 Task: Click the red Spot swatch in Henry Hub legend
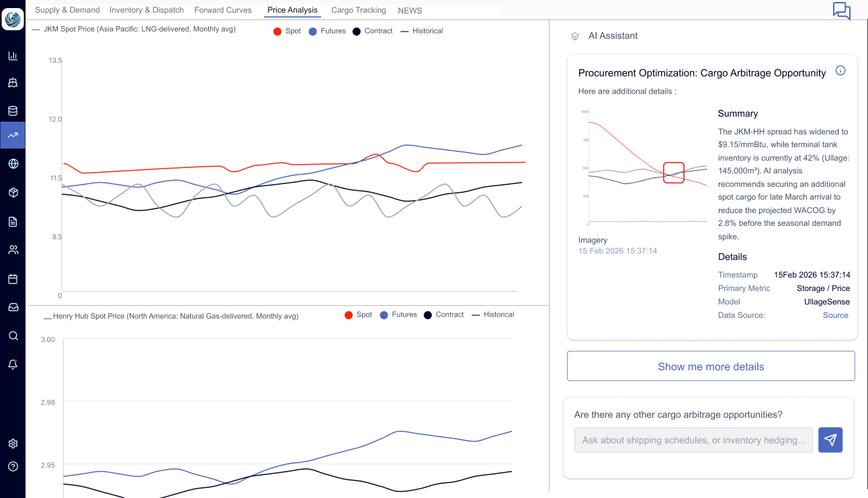point(349,315)
